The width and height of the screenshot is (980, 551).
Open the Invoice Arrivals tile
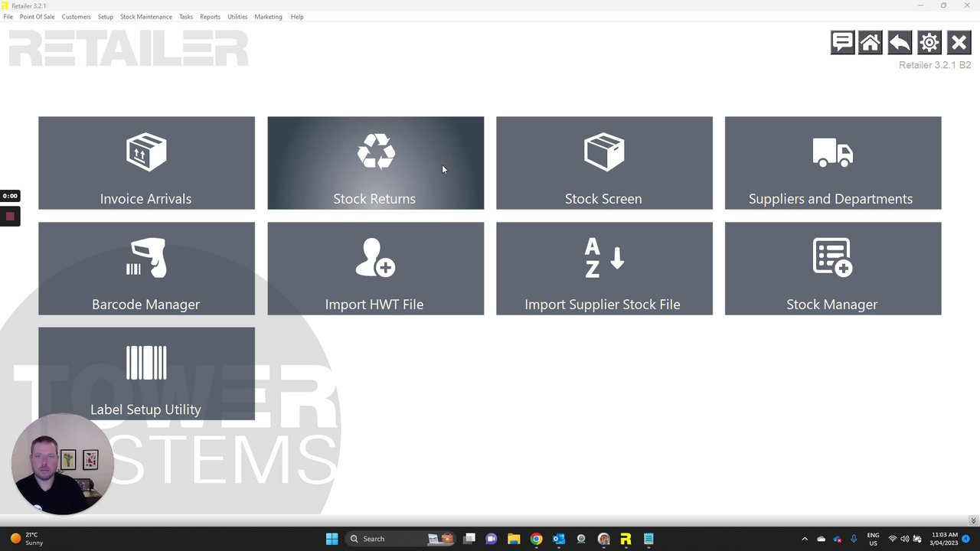[x=146, y=163]
